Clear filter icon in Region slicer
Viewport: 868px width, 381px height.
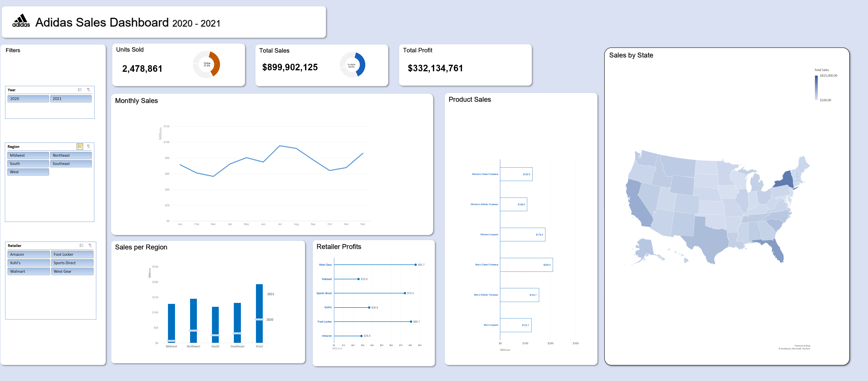[88, 146]
